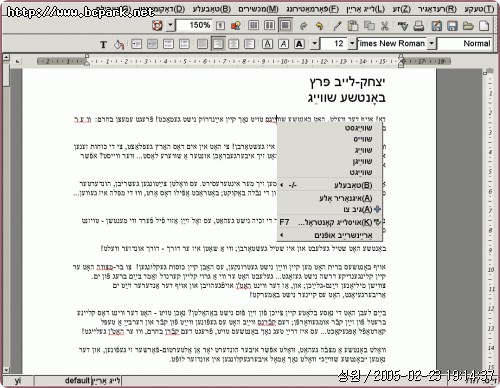Save the document with the floppy icon
Image resolution: width=500 pixels, height=388 pixels.
tap(452, 26)
